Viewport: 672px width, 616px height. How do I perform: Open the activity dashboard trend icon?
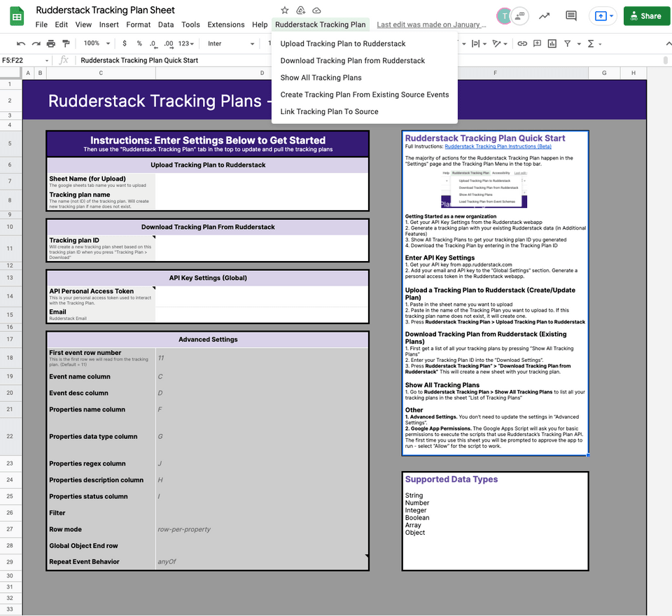point(545,16)
